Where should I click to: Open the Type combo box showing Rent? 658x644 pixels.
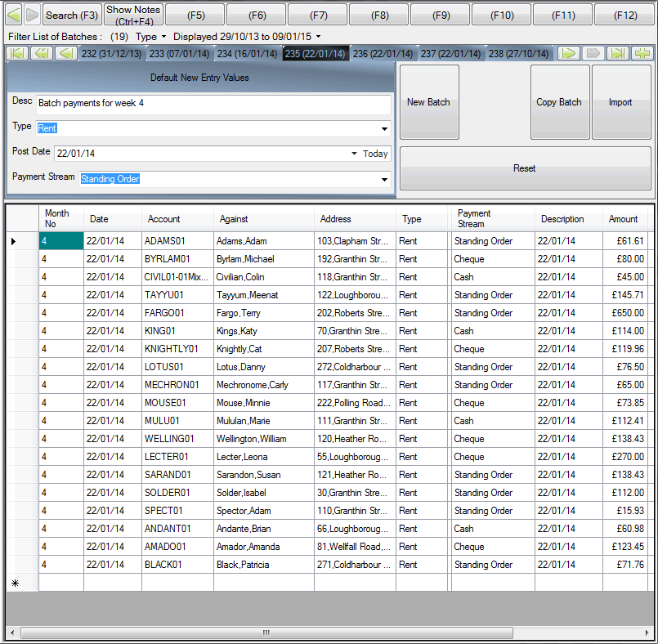[x=384, y=129]
